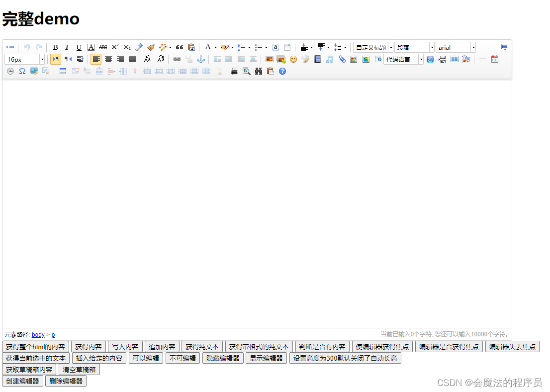Insert a blockquote with quote icon
The height and width of the screenshot is (392, 550).
(180, 47)
